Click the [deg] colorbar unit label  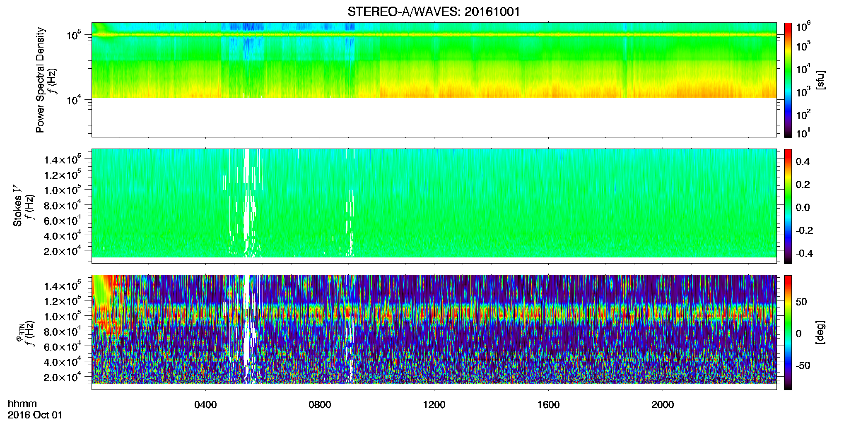click(x=820, y=332)
